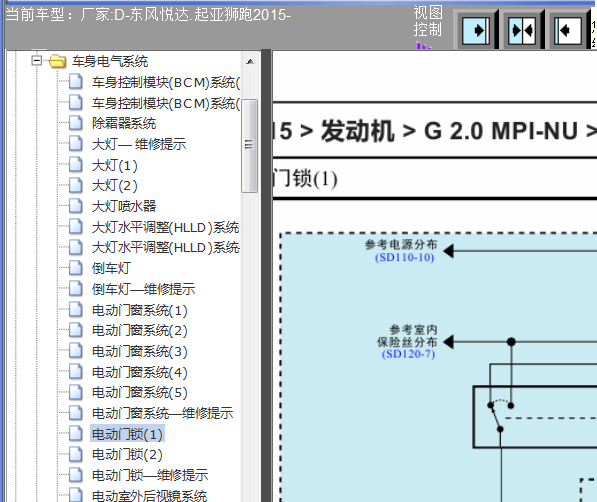Image resolution: width=597 pixels, height=502 pixels.
Task: Open 倒车灯—维修提示 entry
Action: click(143, 289)
